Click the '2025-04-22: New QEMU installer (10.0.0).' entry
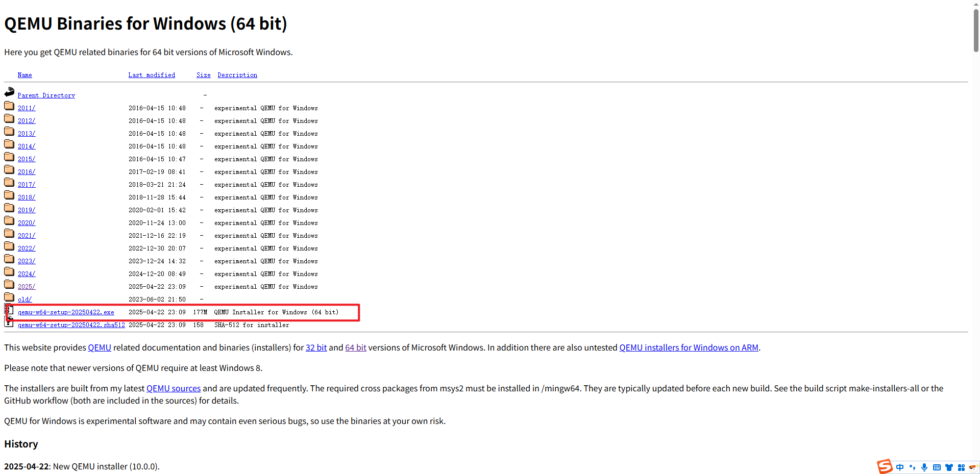This screenshot has width=980, height=474. (82, 466)
